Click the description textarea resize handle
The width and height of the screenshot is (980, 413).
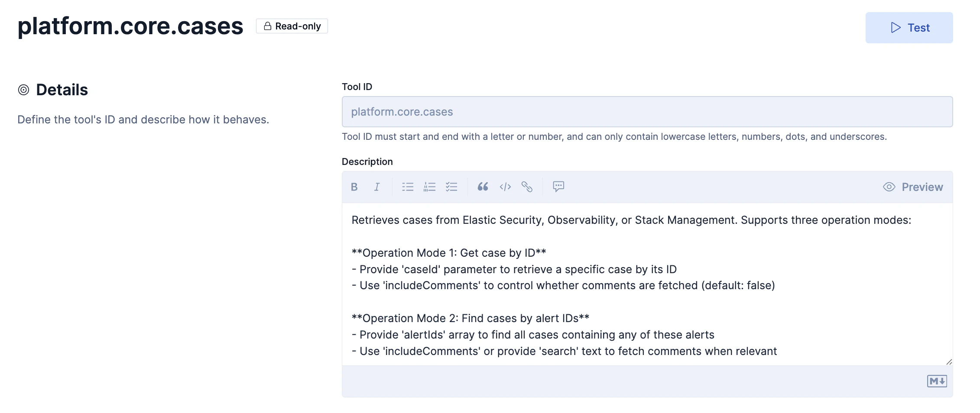click(x=949, y=361)
